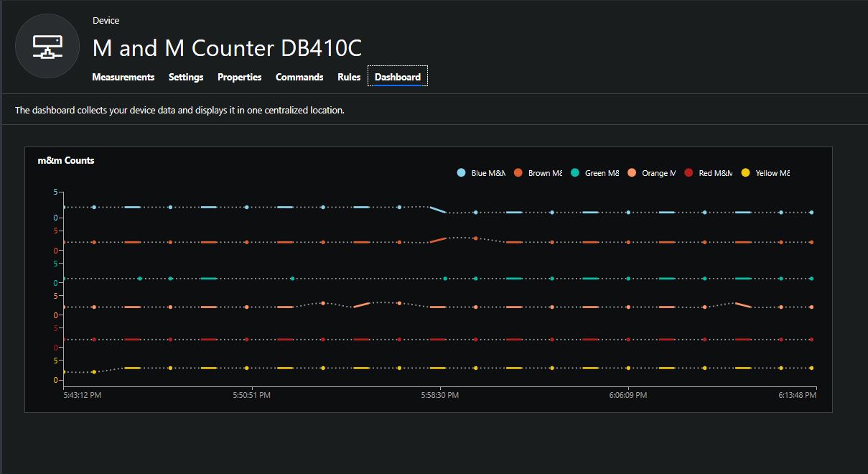Click the 5:50:51 PM time axis label
This screenshot has height=474, width=868.
coord(251,395)
